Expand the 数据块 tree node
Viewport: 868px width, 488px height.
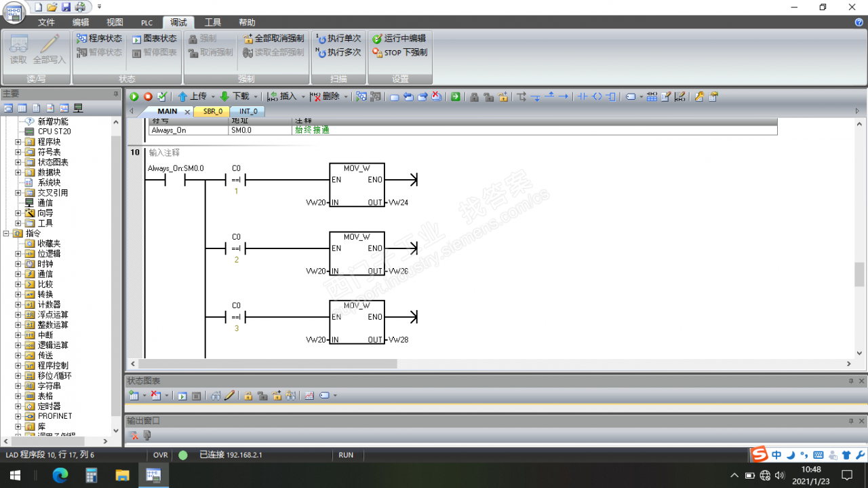point(18,172)
